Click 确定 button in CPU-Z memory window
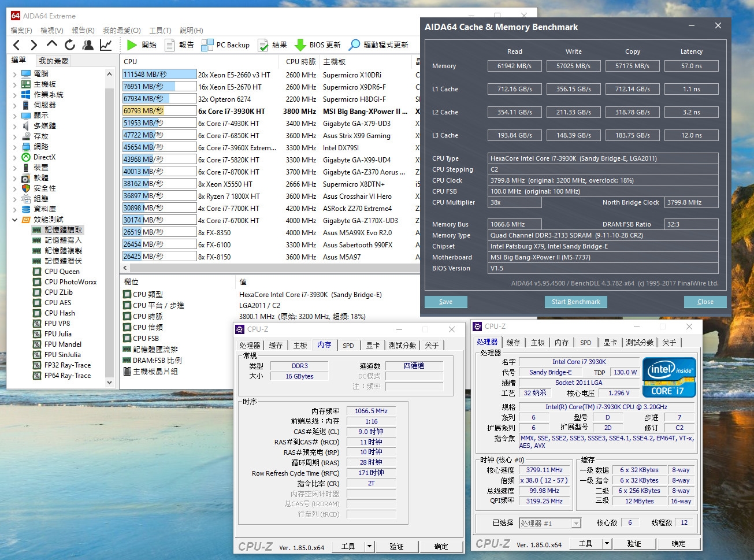The width and height of the screenshot is (754, 560). pyautogui.click(x=441, y=546)
